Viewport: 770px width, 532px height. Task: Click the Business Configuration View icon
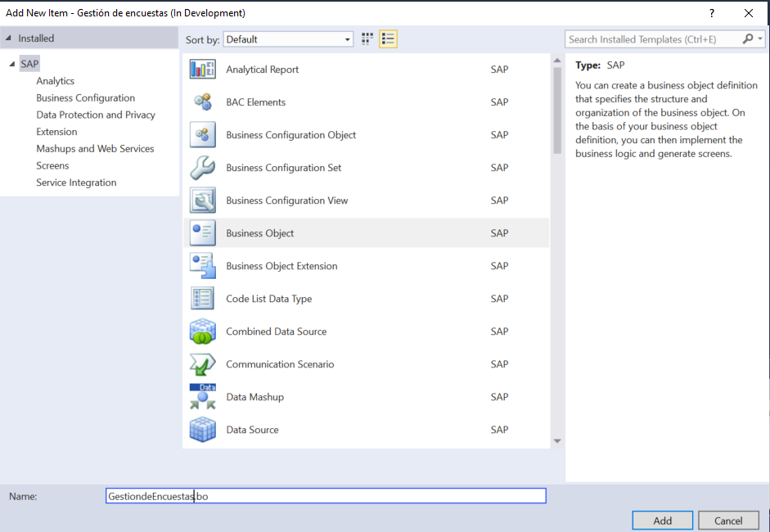click(x=202, y=201)
